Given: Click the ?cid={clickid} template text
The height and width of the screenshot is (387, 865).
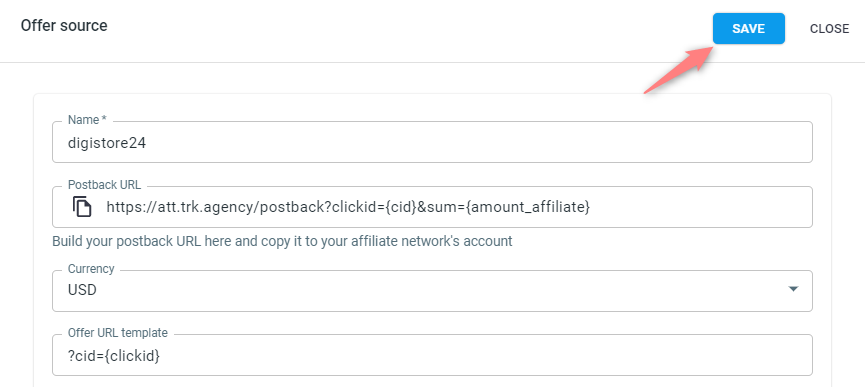Looking at the screenshot, I should coord(114,356).
